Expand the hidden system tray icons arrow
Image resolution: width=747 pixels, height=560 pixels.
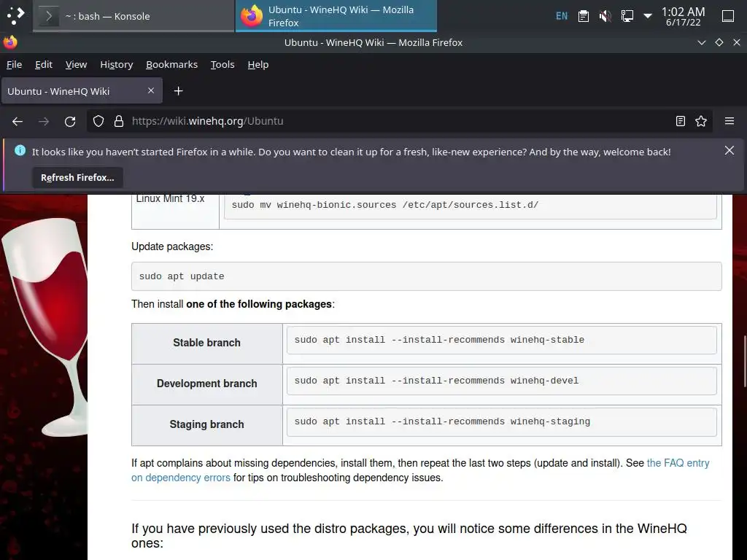[x=648, y=16]
